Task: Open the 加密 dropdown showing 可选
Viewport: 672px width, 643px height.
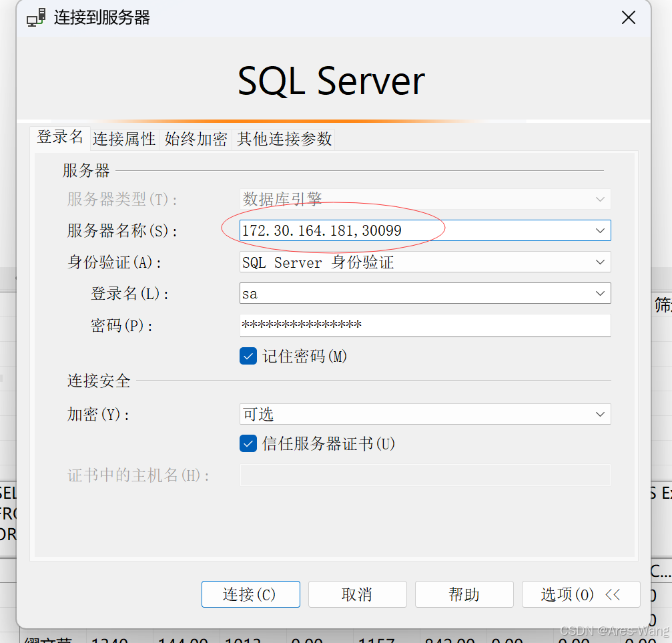Action: coord(425,414)
